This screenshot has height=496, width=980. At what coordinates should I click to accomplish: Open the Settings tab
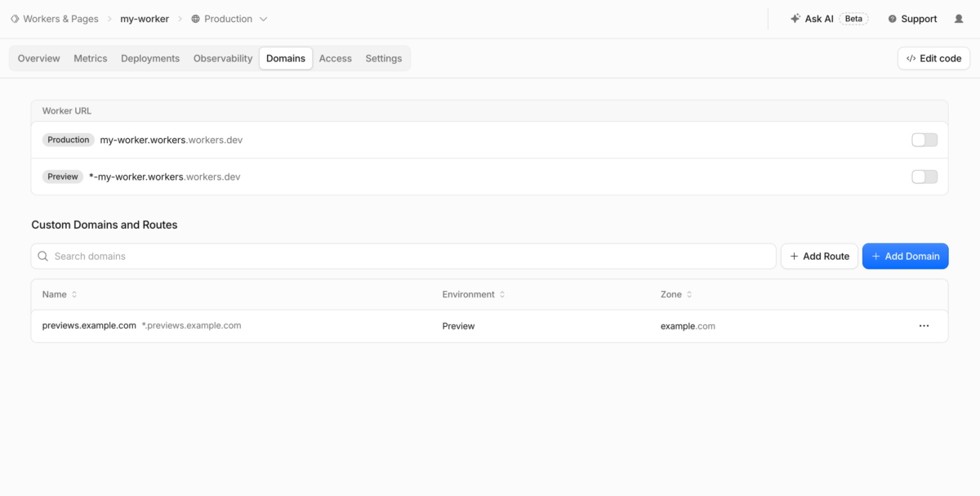[x=384, y=59]
